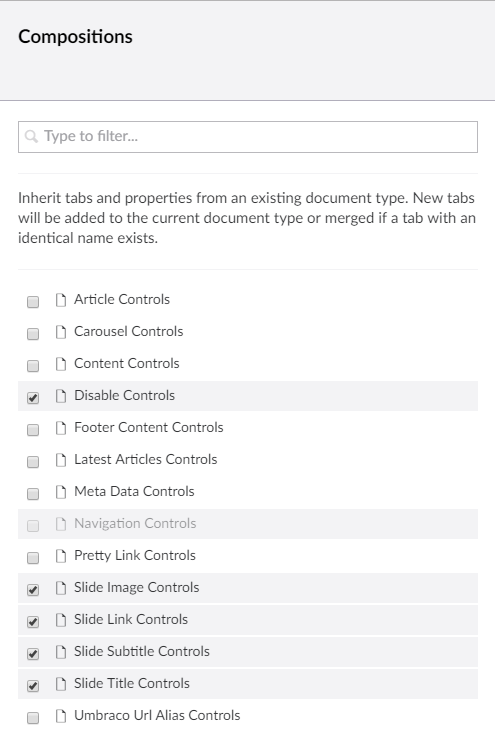
Task: Check the Article Controls checkbox
Action: 33,302
